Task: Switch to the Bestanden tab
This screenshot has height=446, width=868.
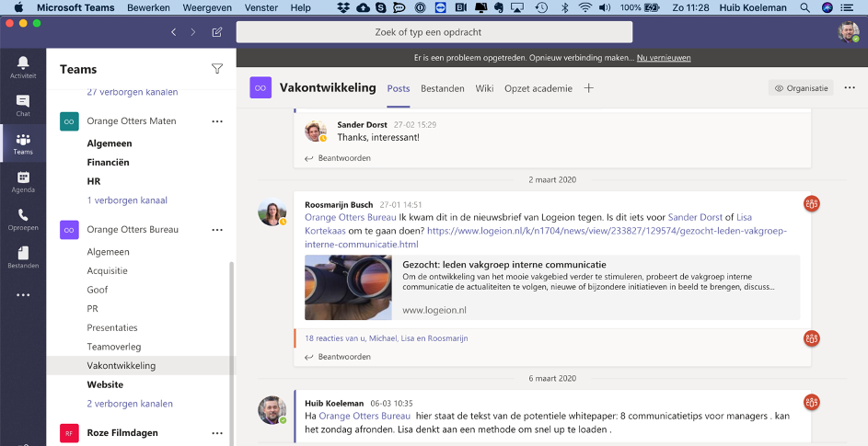Action: point(443,88)
